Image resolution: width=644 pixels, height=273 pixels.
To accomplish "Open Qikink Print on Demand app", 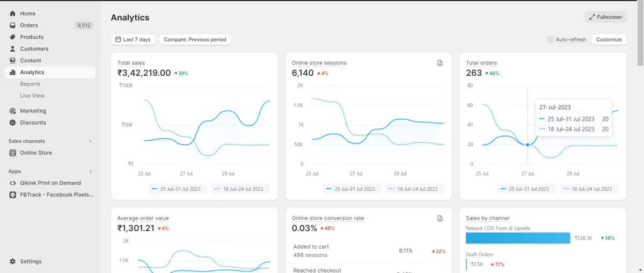I will coord(50,183).
